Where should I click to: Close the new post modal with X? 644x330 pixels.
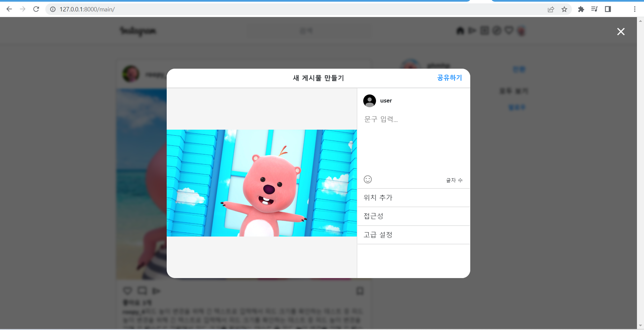pyautogui.click(x=621, y=31)
